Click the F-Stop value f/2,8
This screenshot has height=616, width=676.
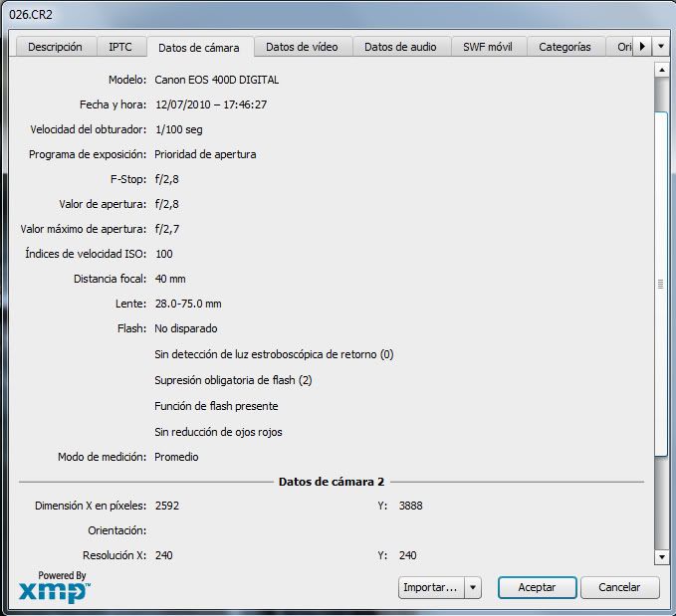(167, 179)
